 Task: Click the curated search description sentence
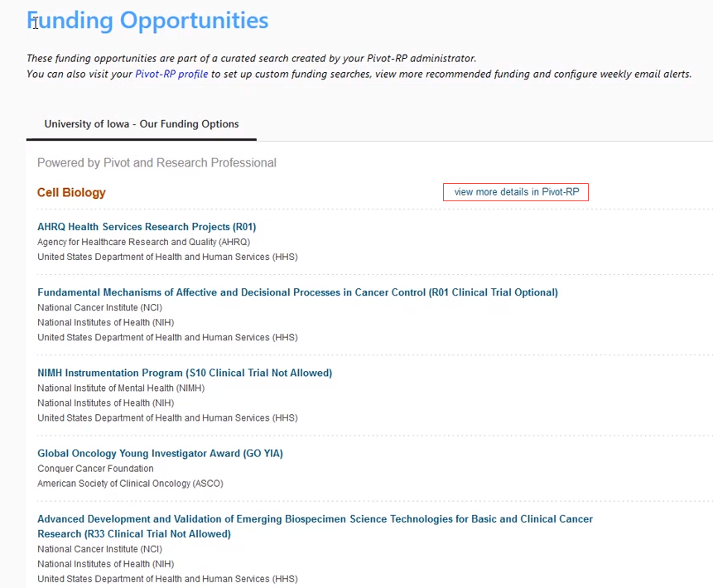[x=251, y=58]
